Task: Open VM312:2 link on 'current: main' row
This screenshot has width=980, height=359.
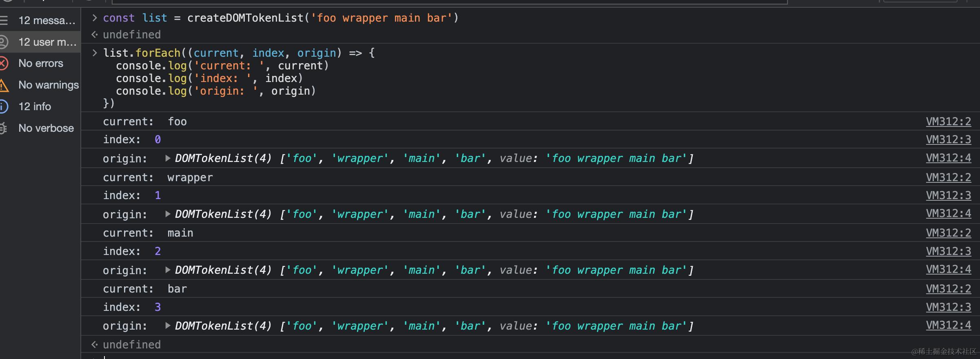Action: click(948, 233)
